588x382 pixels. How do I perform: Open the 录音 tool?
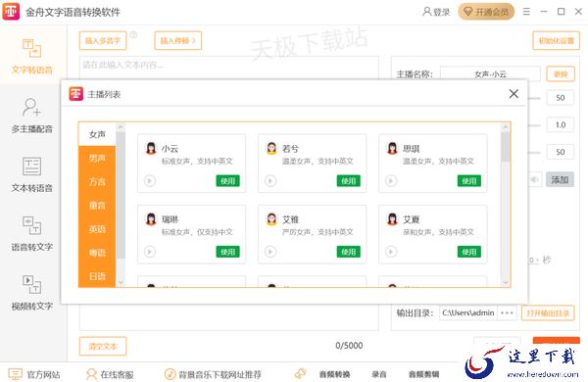click(379, 374)
